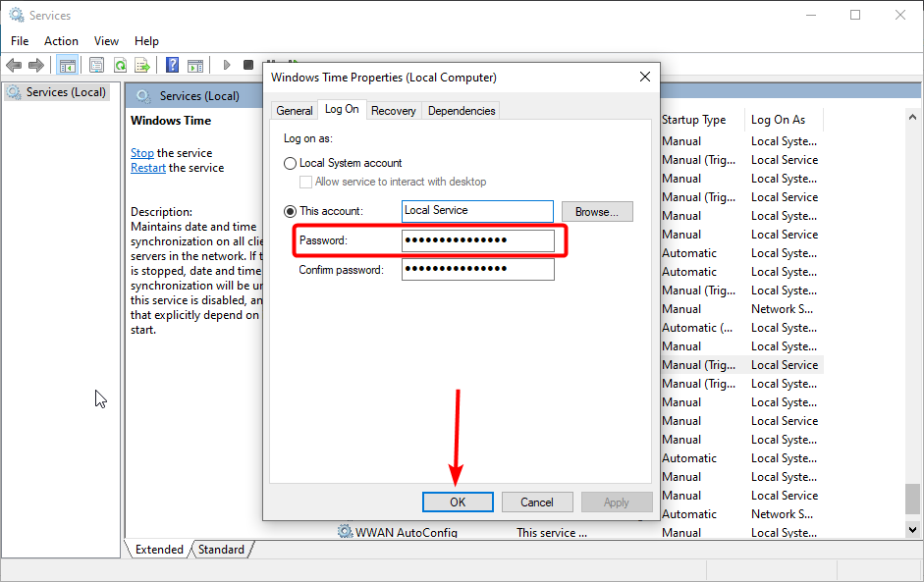Image resolution: width=924 pixels, height=582 pixels.
Task: Click the OK button
Action: click(458, 502)
